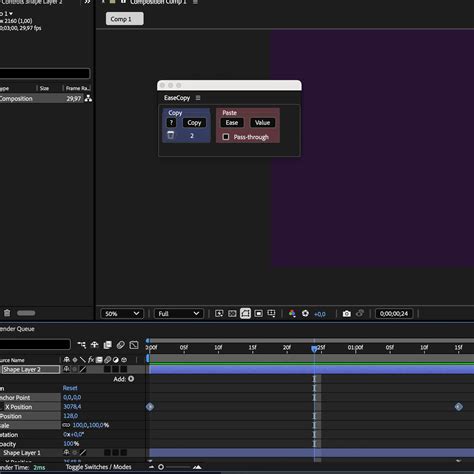Screen dimensions: 474x474
Task: Click the Opacity value 100%
Action: coord(71,444)
